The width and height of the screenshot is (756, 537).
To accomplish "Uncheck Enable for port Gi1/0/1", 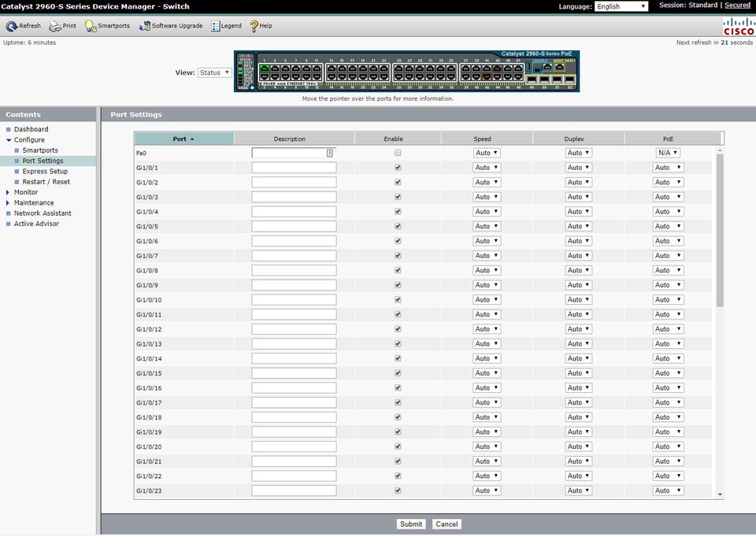I will pos(398,167).
